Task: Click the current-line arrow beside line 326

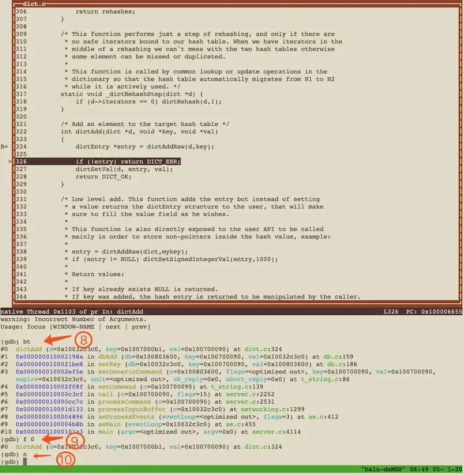Action: click(x=10, y=161)
